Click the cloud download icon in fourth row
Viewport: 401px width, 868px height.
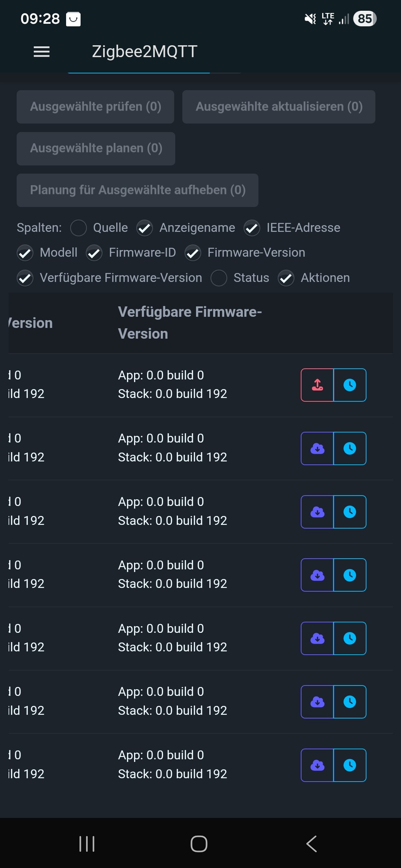[317, 575]
